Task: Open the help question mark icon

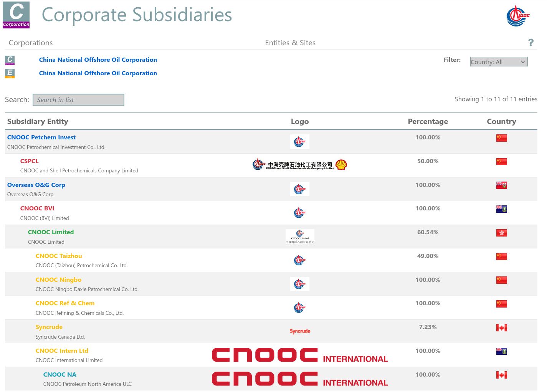Action: 530,43
